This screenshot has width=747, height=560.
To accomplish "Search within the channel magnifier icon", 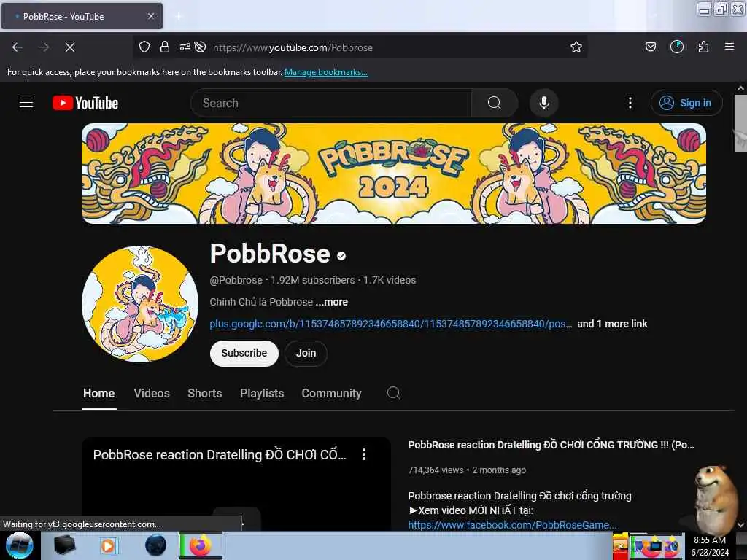I will click(393, 393).
